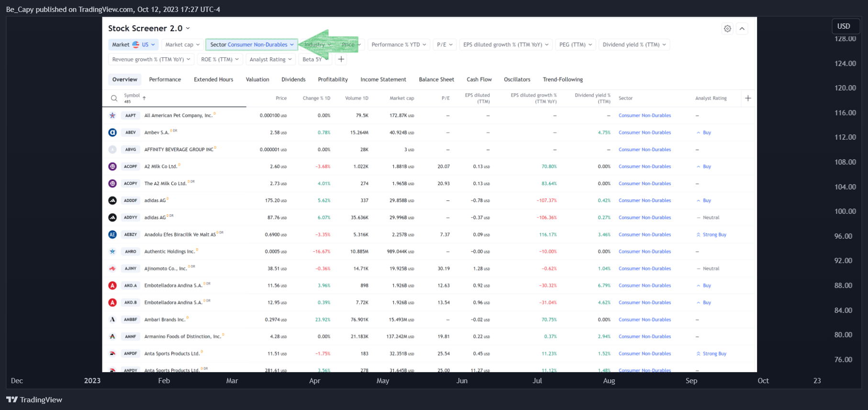Click the AEBZY Anadolu Efes logo icon
The image size is (868, 410).
tap(112, 234)
